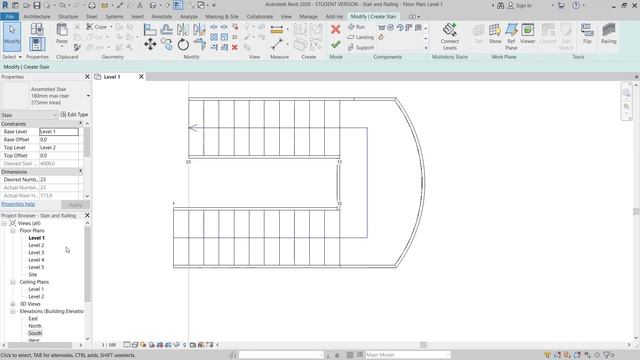Open Level 2 floor plan
This screenshot has width=640, height=360.
(x=36, y=245)
